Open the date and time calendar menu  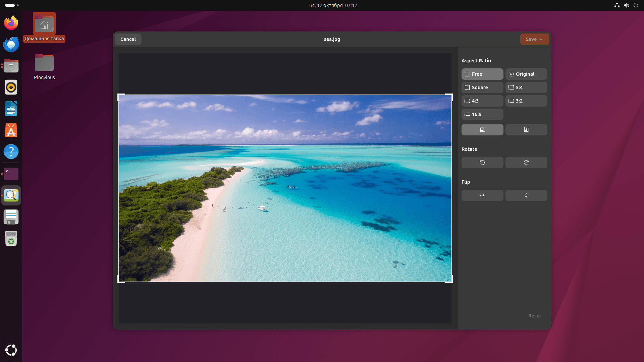(333, 5)
